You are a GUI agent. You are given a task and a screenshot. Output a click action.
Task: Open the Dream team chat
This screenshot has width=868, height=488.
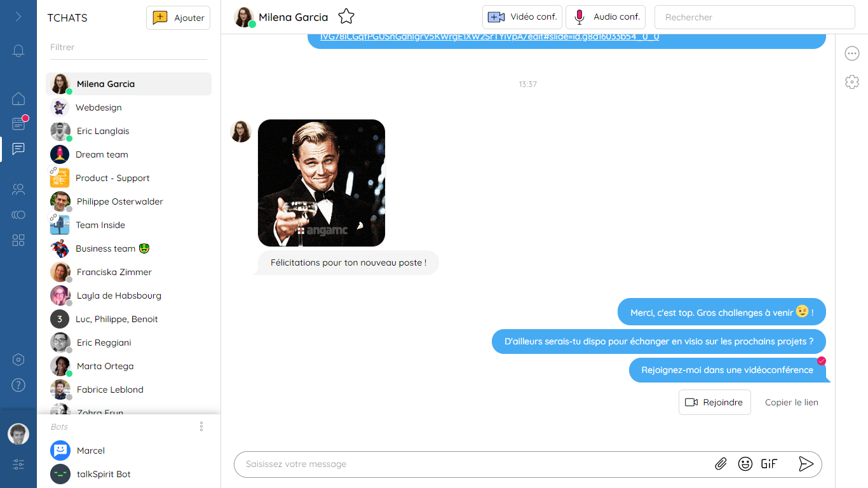click(128, 154)
